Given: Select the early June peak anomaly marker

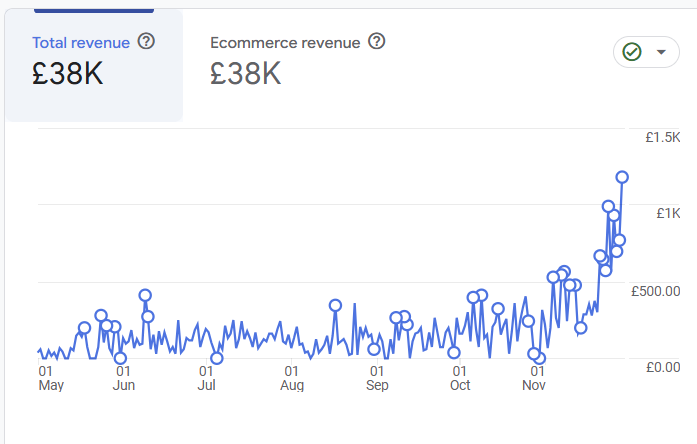Looking at the screenshot, I should click(145, 296).
